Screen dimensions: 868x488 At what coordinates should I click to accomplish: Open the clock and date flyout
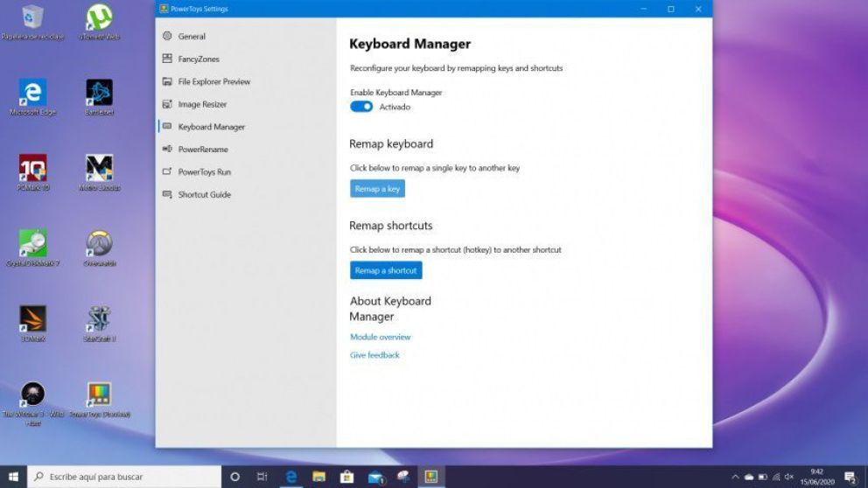click(x=817, y=477)
